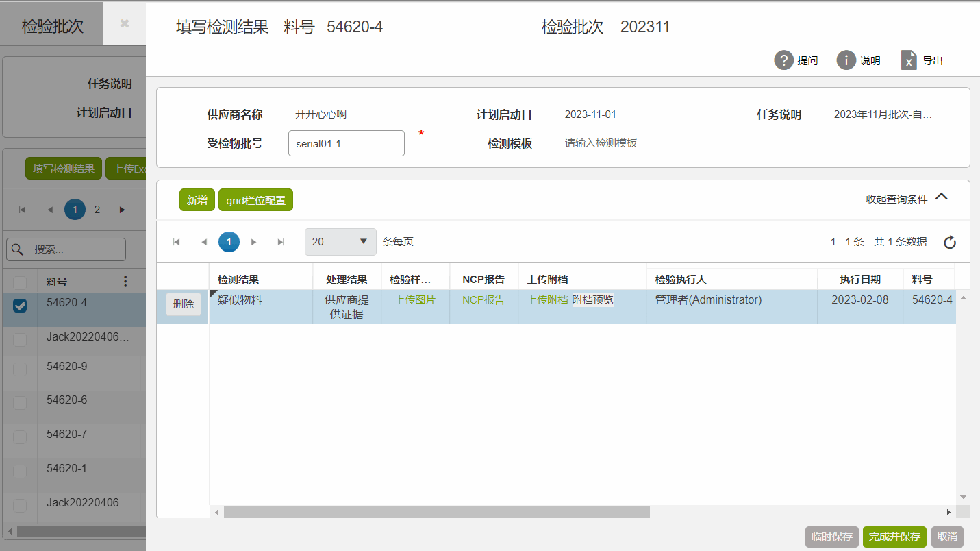Click the 删除 button for 疑似物料 row
980x551 pixels.
[184, 304]
